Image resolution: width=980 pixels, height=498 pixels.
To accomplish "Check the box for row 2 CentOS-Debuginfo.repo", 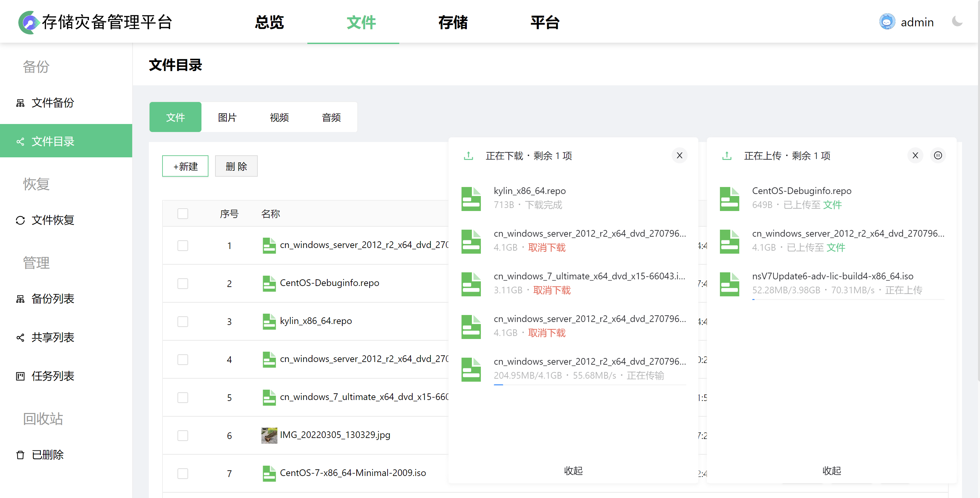I will 182,283.
